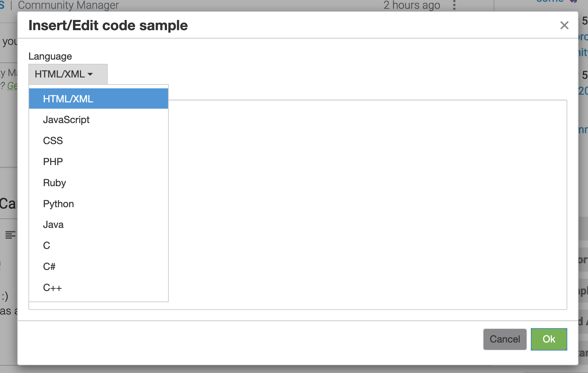
Task: Click the text alignment icon on the left edge
Action: point(10,235)
